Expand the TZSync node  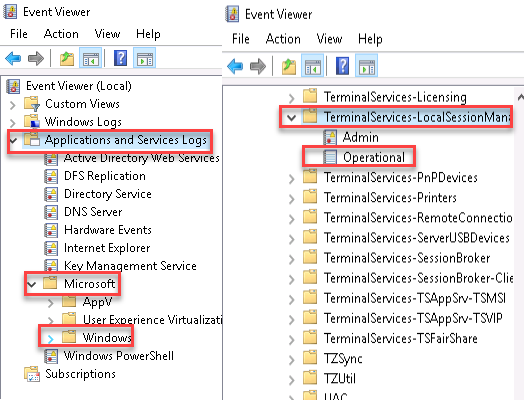click(x=292, y=360)
